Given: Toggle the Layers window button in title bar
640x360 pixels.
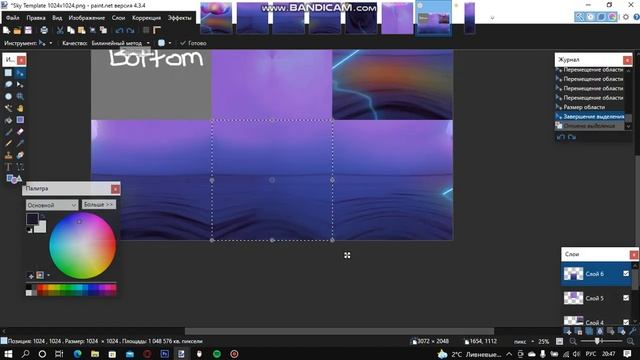Looking at the screenshot, I should click(x=601, y=17).
